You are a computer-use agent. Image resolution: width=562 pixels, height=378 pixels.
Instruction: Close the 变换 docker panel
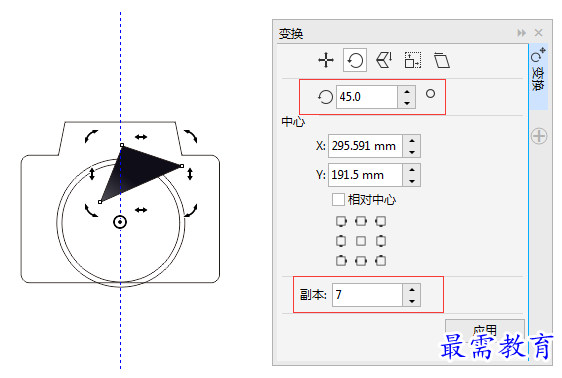[x=538, y=33]
